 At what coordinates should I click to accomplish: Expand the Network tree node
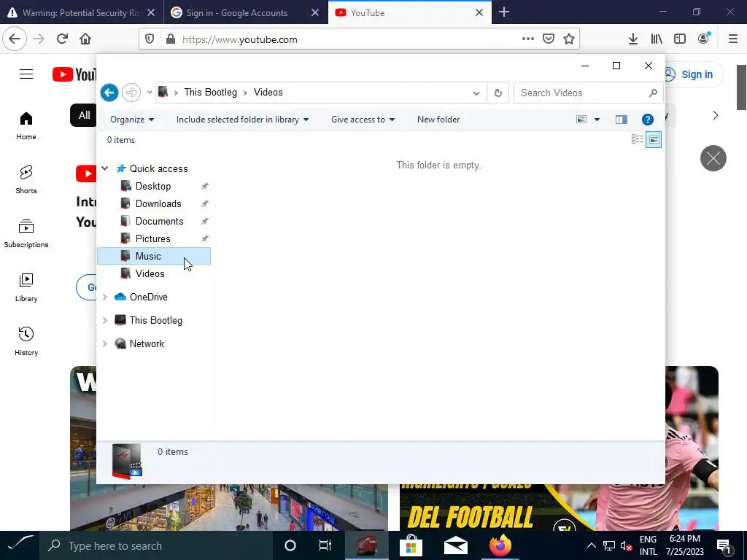tap(105, 343)
